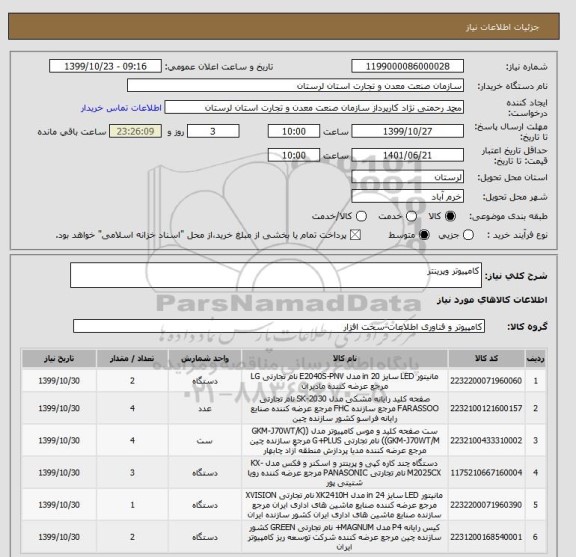
Task: Click the unit عدد in row 2
Action: [x=205, y=408]
